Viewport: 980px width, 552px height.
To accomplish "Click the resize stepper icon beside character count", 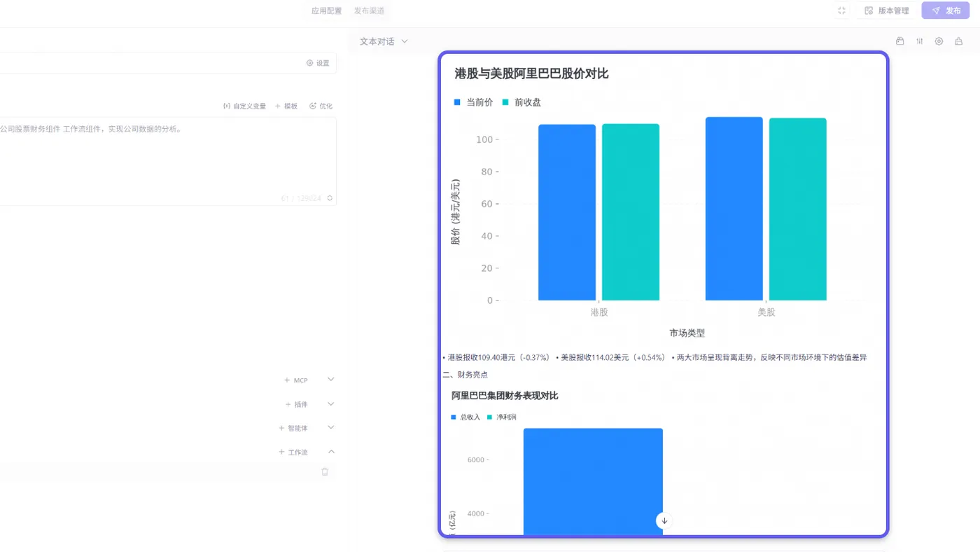I will [330, 198].
